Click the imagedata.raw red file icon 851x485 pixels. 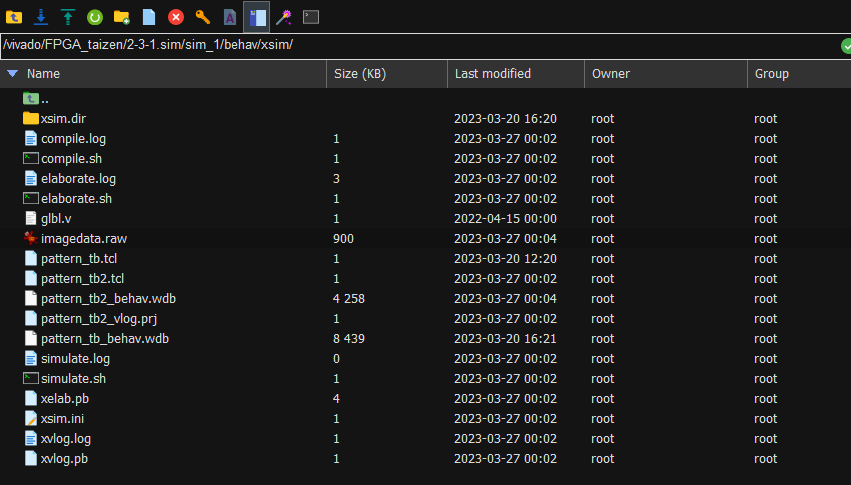tap(31, 238)
